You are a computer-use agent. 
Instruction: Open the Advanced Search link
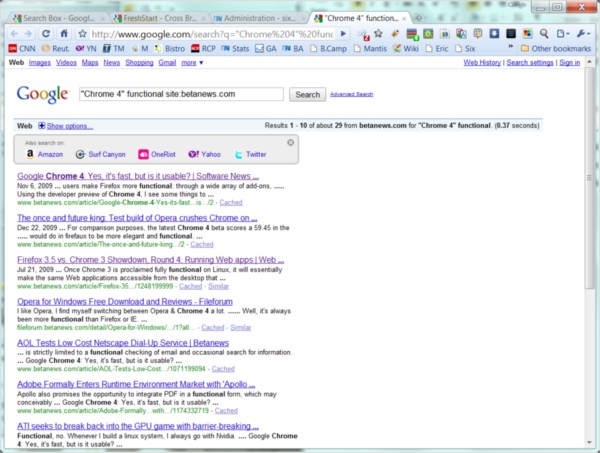351,94
